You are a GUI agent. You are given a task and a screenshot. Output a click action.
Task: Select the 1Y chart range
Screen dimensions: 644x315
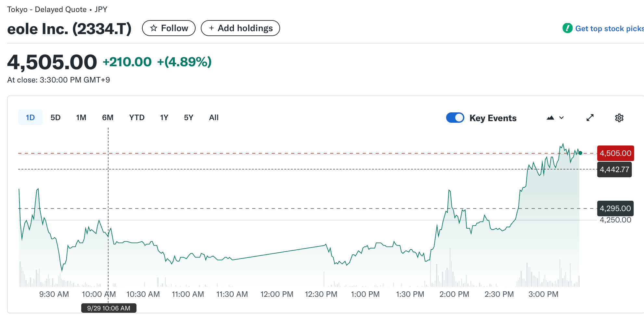[164, 118]
